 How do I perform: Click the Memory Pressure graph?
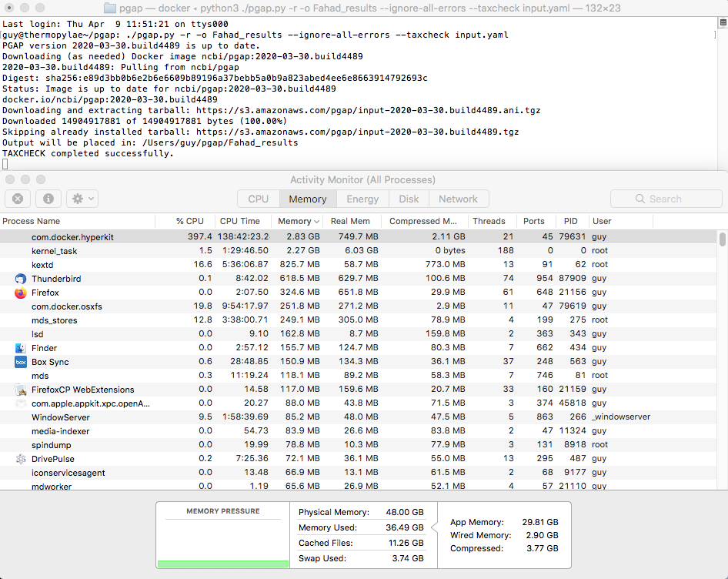[x=223, y=544]
